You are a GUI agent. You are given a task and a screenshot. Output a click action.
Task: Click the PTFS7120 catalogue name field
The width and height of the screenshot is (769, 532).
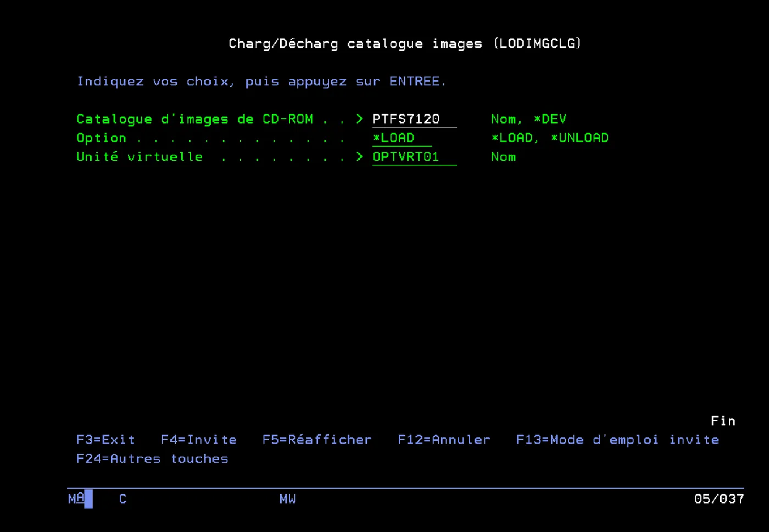414,119
